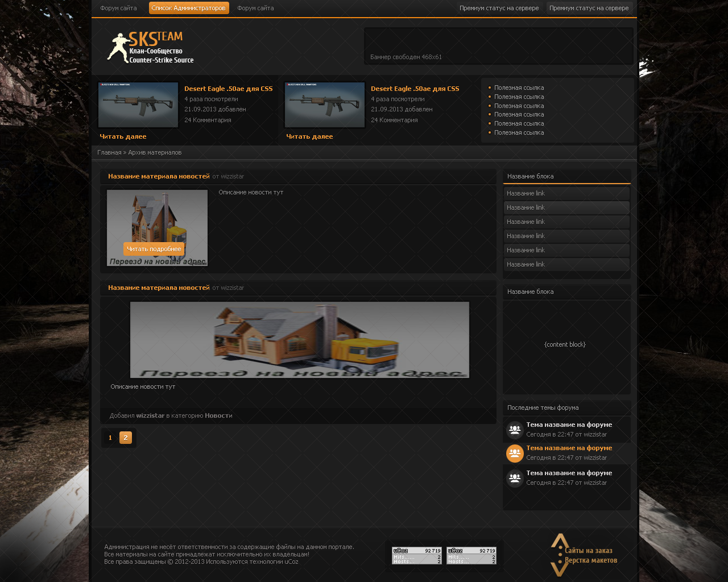728x582 pixels.
Task: Open the last Тема название на форуме topic
Action: pyautogui.click(x=569, y=473)
